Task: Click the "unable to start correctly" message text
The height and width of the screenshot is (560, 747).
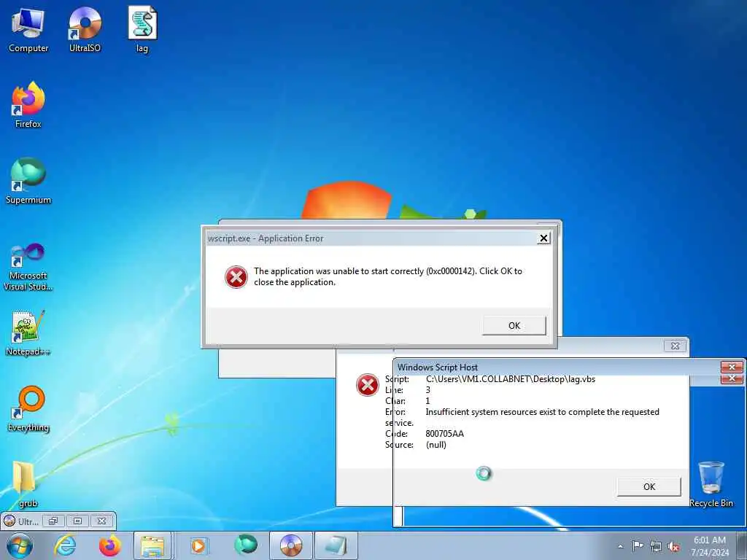Action: tap(388, 276)
